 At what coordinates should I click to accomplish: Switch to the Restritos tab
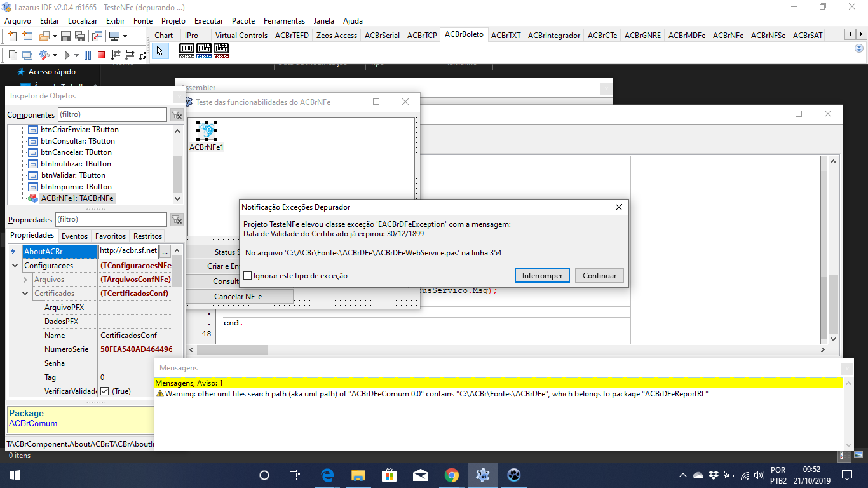[x=147, y=236]
